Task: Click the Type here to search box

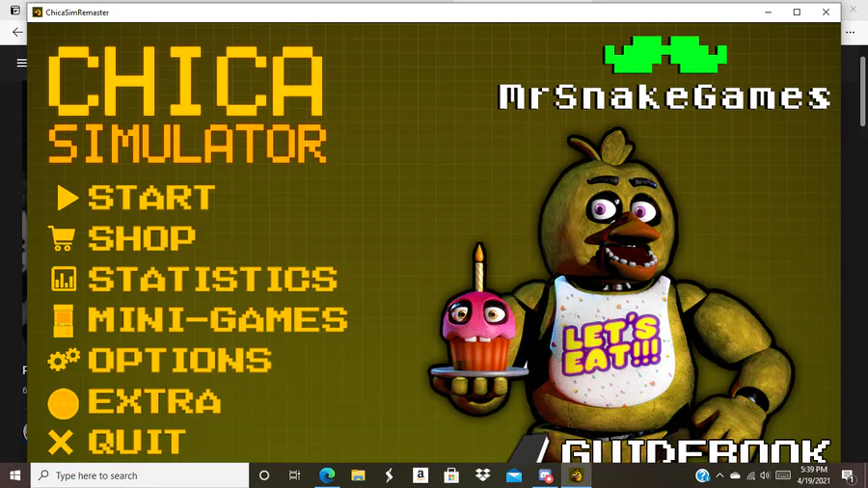Action: pos(140,475)
